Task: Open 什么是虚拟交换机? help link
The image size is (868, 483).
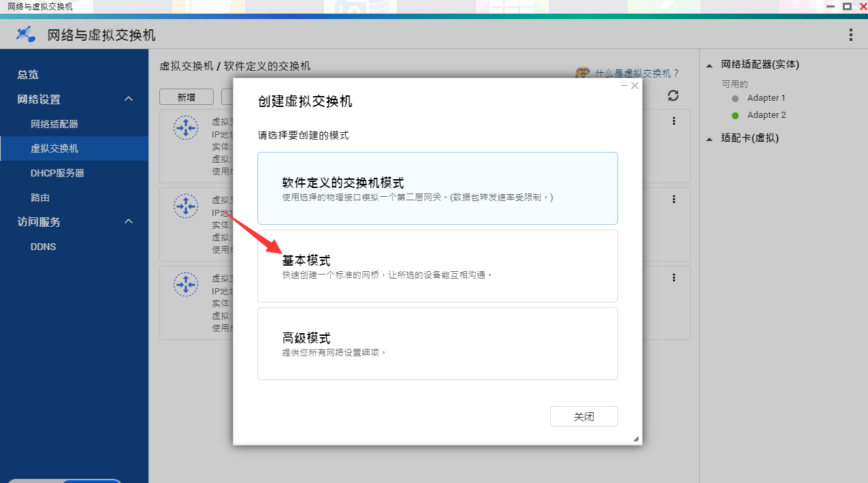Action: pyautogui.click(x=637, y=74)
